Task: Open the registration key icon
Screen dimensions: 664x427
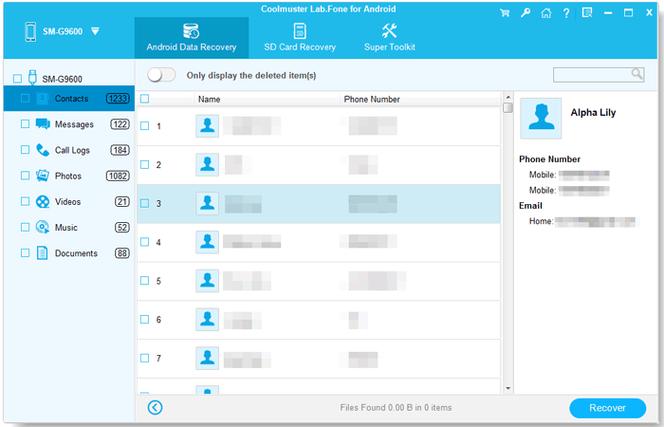Action: (526, 13)
